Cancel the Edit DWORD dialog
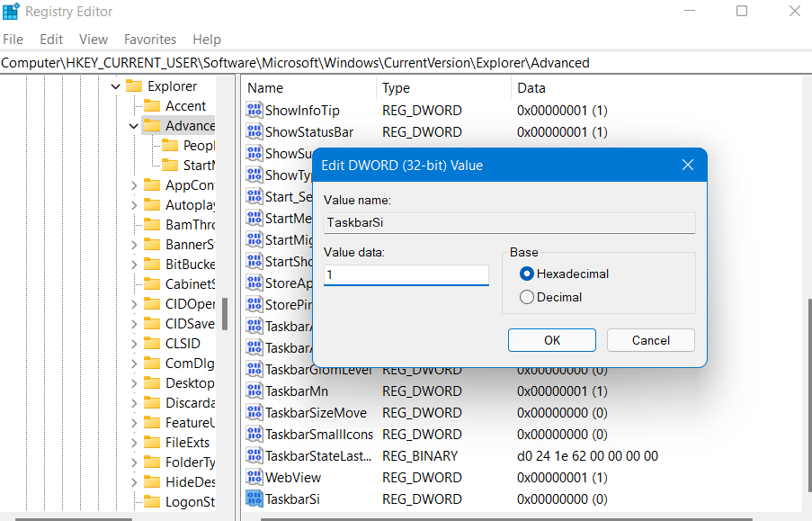Image resolution: width=812 pixels, height=521 pixels. [650, 340]
